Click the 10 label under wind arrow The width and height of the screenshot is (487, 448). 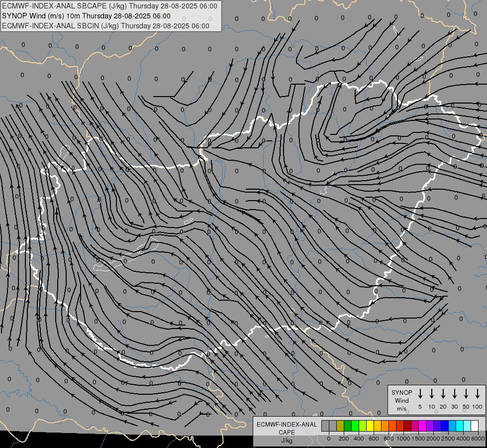[432, 407]
